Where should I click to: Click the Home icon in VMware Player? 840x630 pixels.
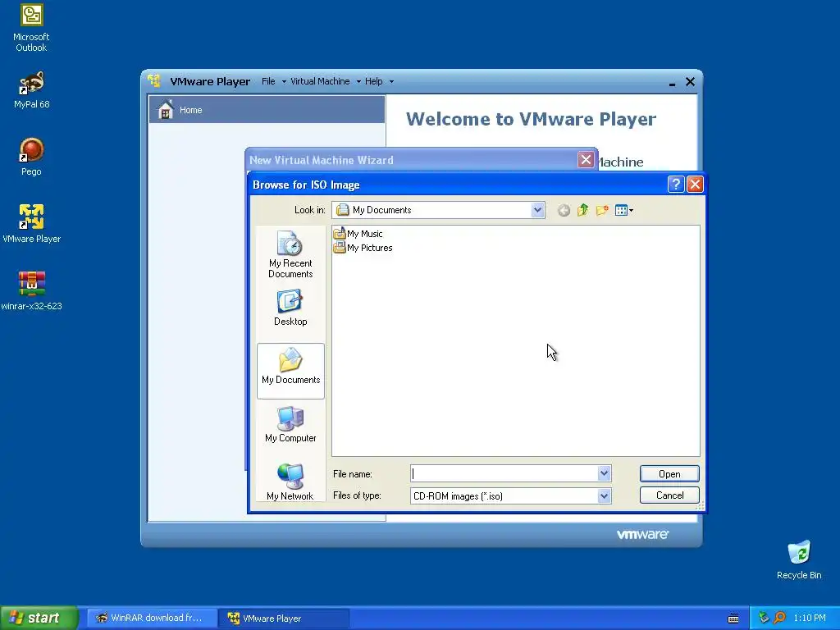(x=166, y=110)
